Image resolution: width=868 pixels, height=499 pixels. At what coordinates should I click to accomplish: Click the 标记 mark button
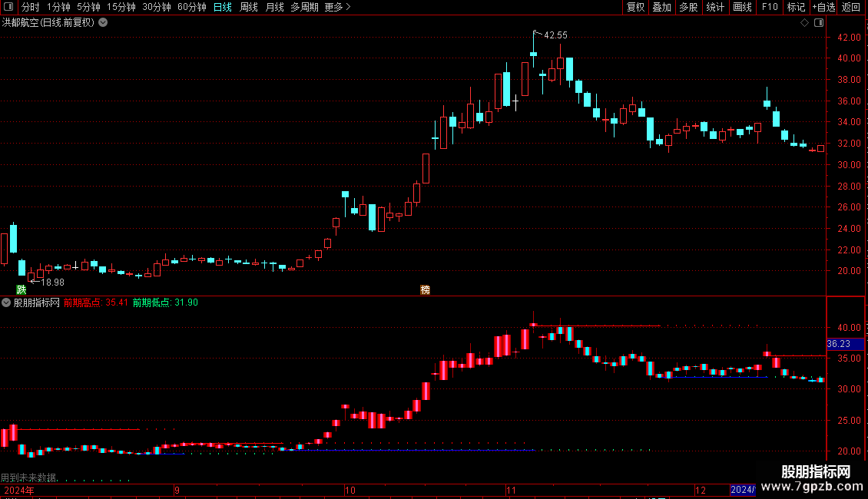coord(796,7)
